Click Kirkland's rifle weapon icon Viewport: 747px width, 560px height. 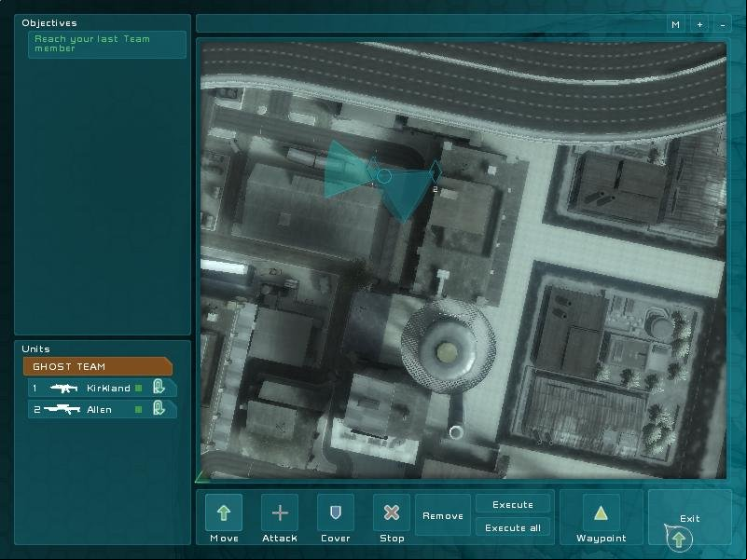[63, 389]
